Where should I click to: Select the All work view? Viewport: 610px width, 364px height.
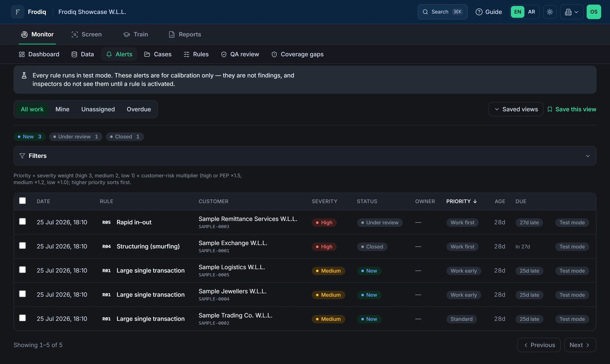(x=32, y=109)
